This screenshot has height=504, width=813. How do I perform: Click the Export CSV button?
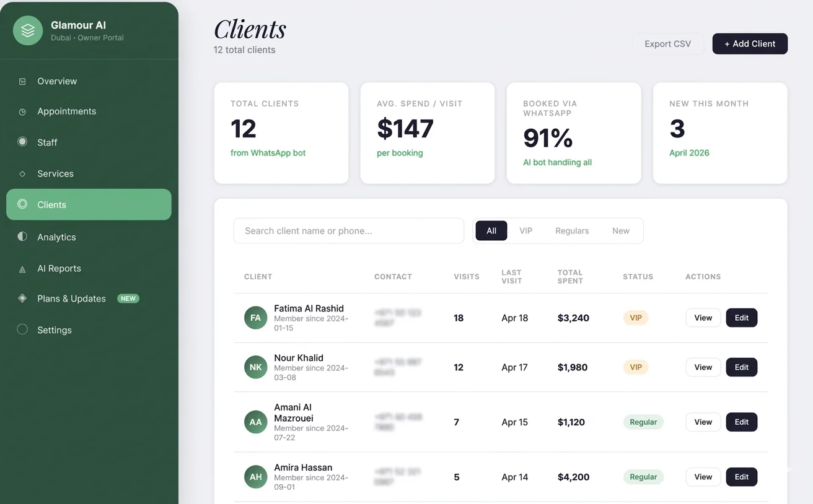pos(667,43)
